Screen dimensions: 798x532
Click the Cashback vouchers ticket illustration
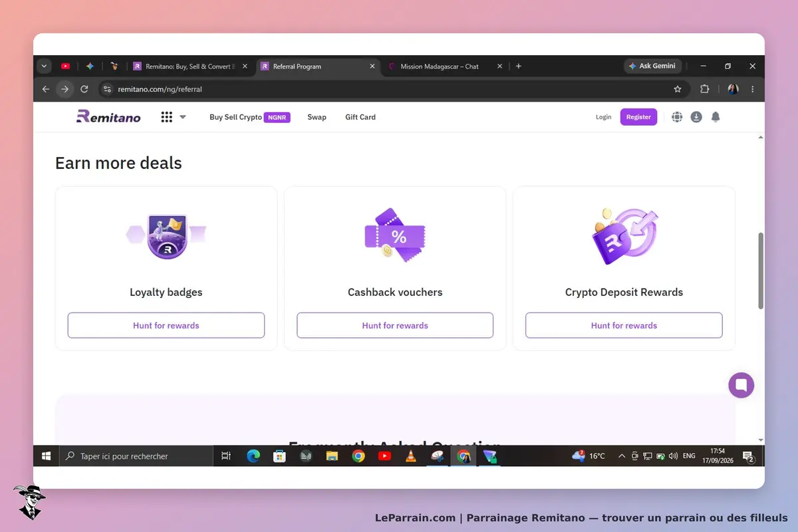(x=395, y=234)
